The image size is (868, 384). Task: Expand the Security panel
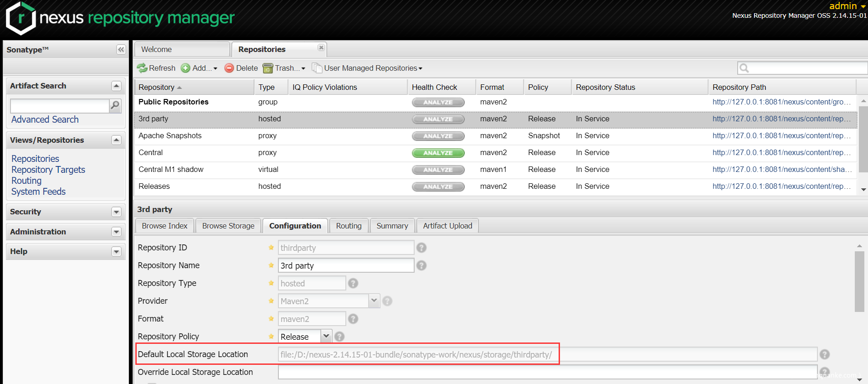click(x=116, y=212)
